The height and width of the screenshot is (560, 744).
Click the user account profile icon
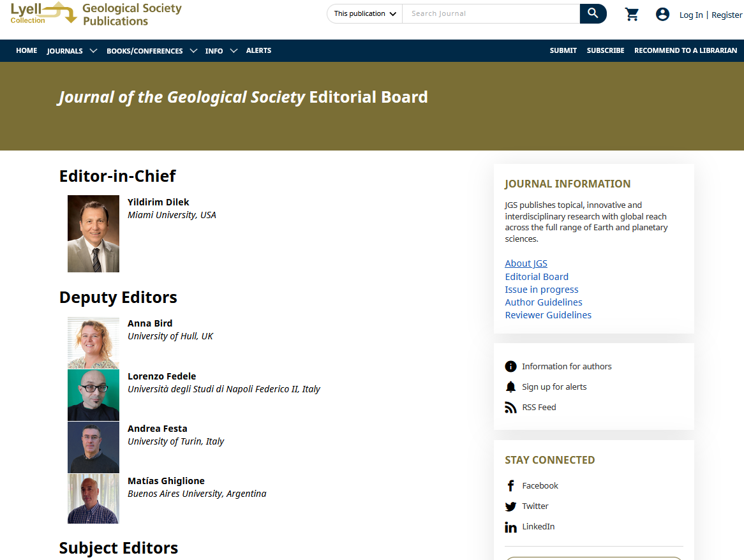click(662, 14)
